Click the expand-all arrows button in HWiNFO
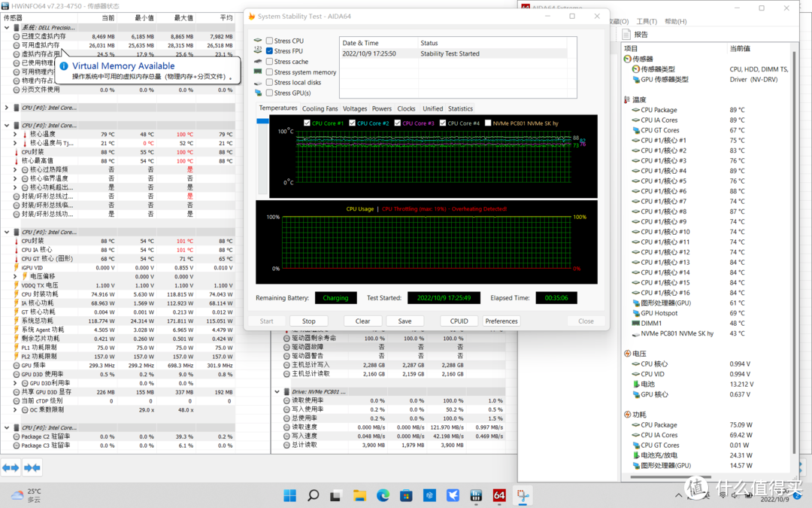Screen dimensions: 812x508 [11, 467]
